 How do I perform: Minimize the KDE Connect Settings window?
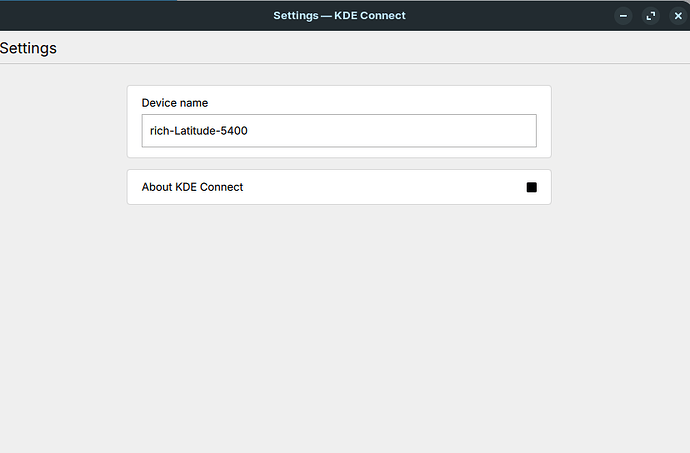coord(623,16)
